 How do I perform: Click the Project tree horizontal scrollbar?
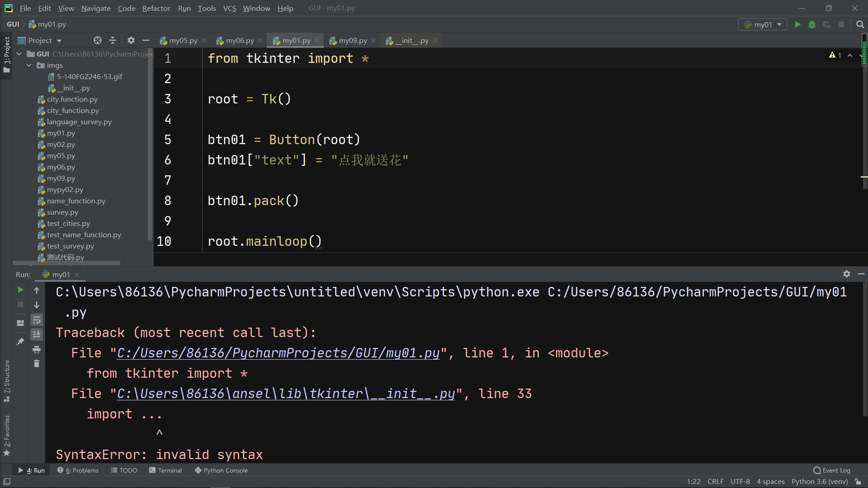(66, 263)
